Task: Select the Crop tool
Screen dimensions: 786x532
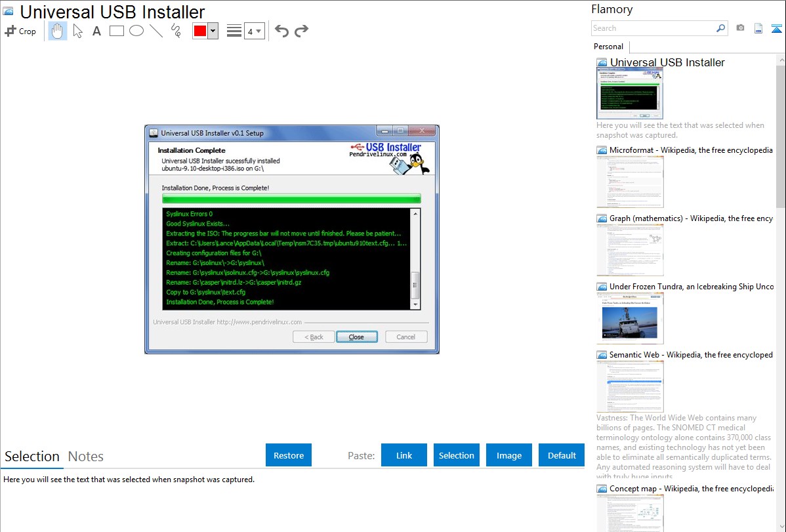Action: (x=20, y=31)
